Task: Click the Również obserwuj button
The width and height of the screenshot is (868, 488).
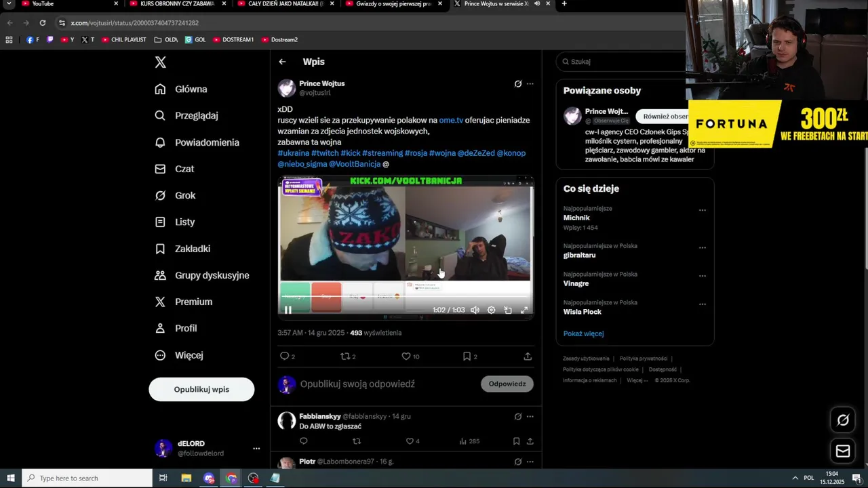Action: pyautogui.click(x=663, y=116)
